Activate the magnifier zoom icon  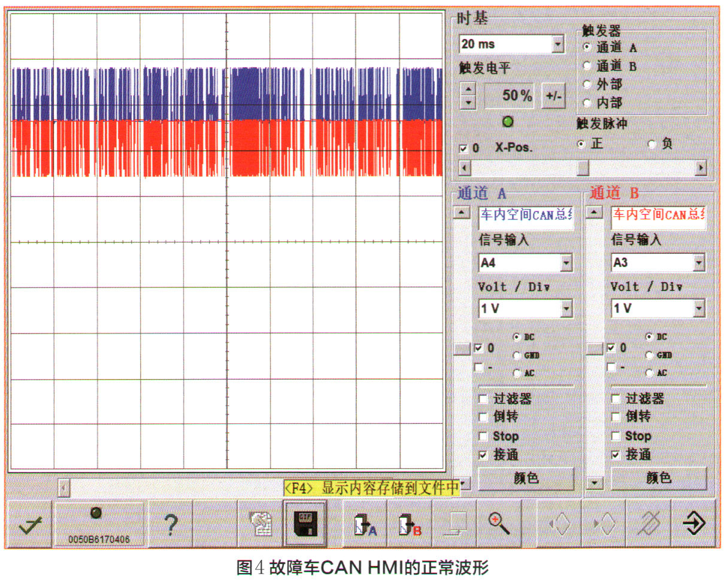click(499, 525)
